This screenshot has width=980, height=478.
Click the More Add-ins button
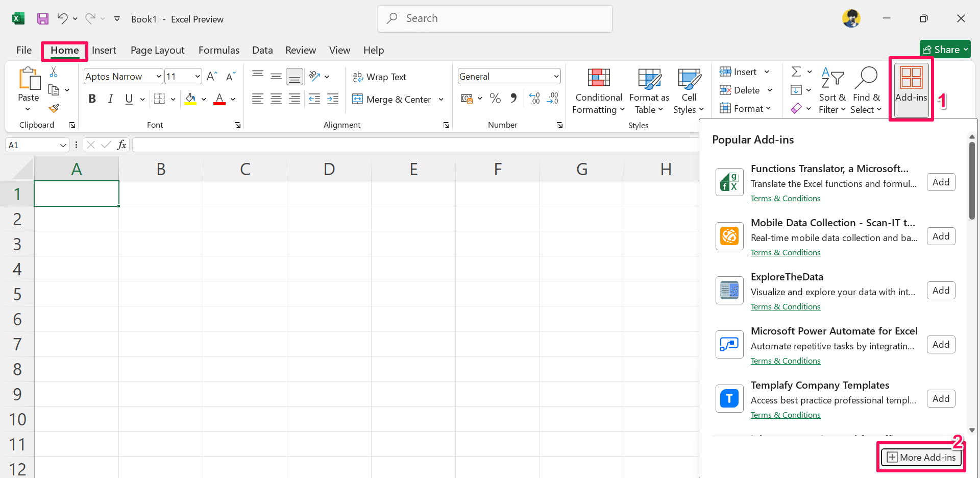tap(921, 457)
